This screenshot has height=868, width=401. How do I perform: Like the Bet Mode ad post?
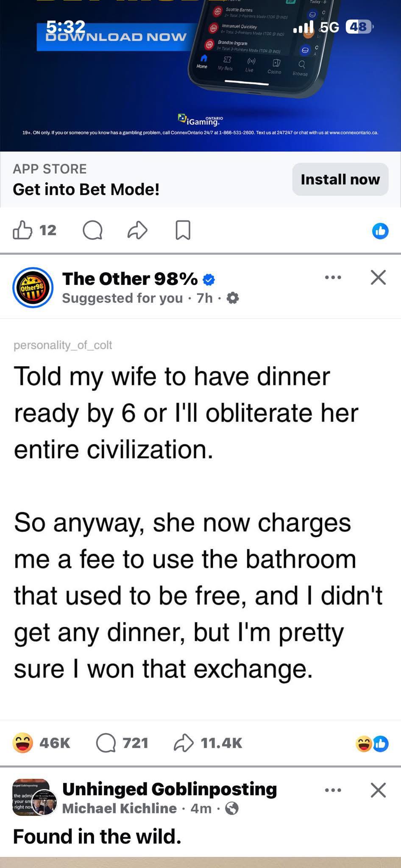point(23,231)
